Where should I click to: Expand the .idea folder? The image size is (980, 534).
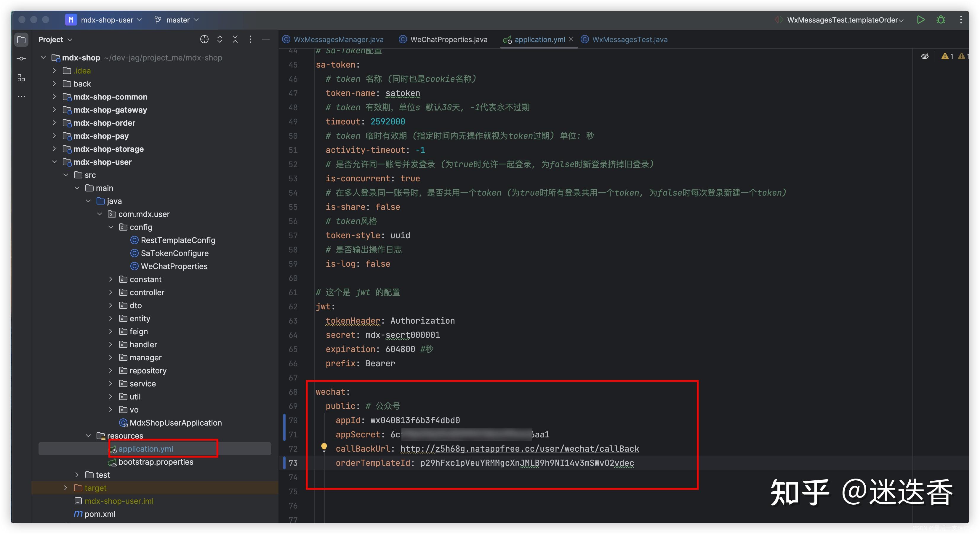pos(55,71)
